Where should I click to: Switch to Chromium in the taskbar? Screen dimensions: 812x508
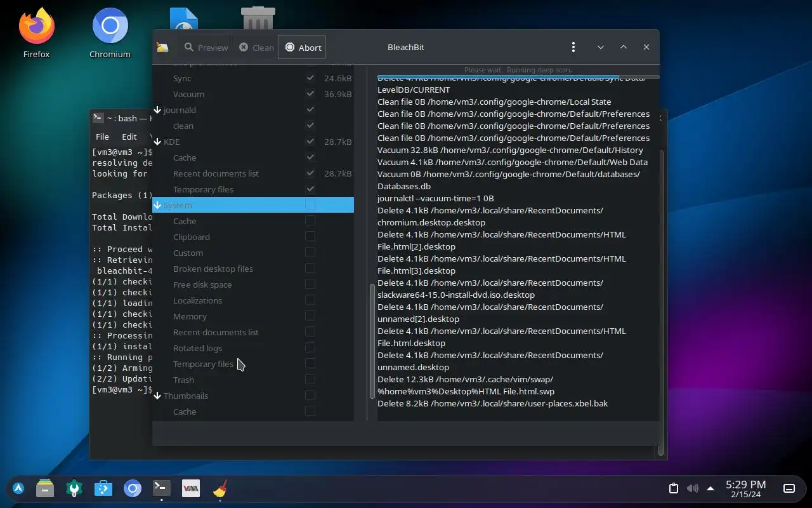(x=133, y=488)
